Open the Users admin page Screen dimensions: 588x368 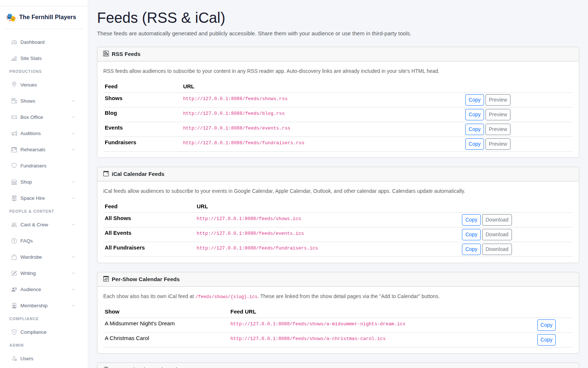coord(44,358)
